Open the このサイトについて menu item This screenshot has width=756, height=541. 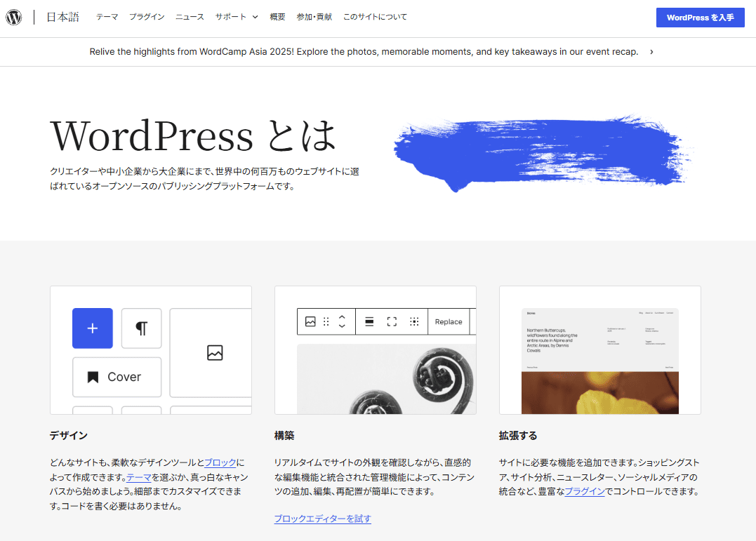(375, 17)
